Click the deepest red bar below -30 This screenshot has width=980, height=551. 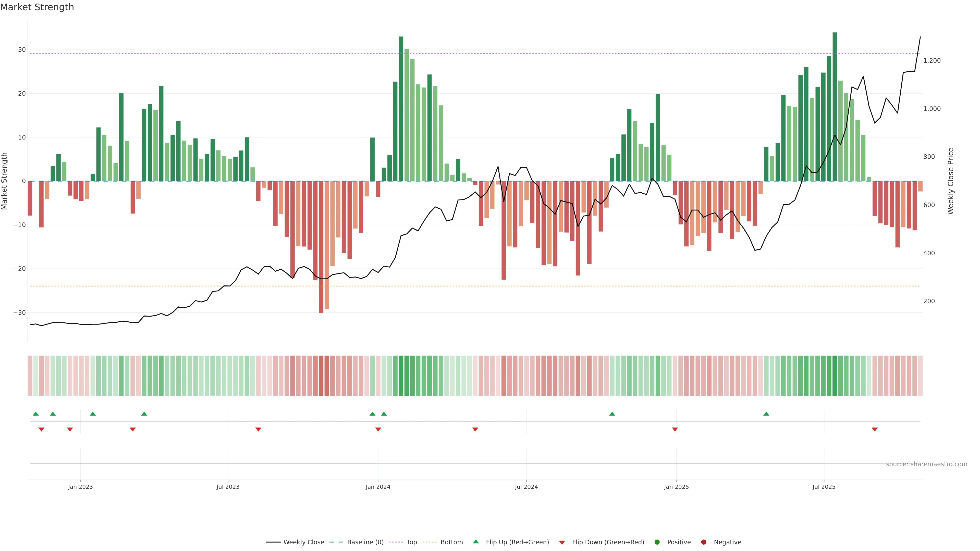[321, 247]
